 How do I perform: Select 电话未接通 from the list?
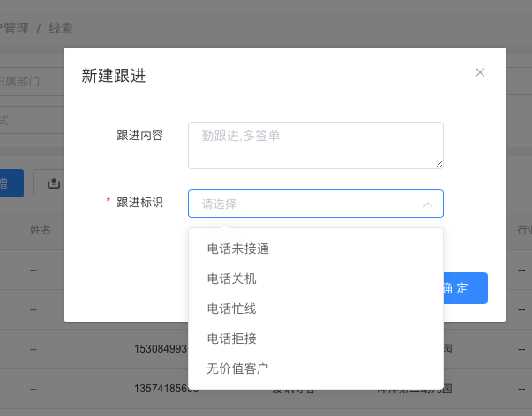click(237, 249)
